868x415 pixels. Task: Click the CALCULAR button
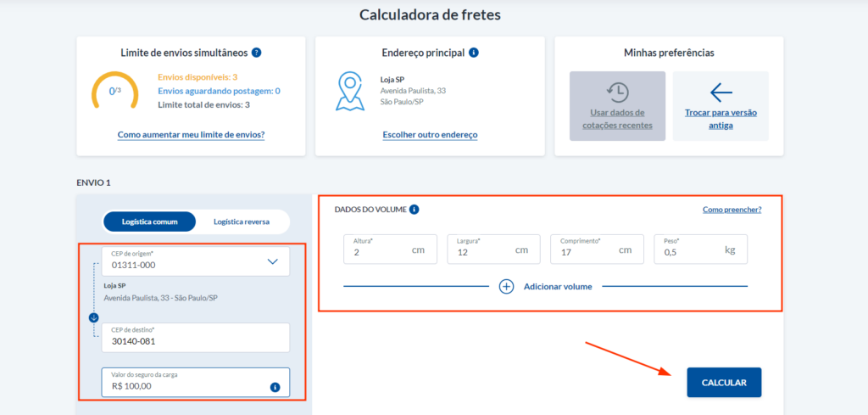(724, 382)
